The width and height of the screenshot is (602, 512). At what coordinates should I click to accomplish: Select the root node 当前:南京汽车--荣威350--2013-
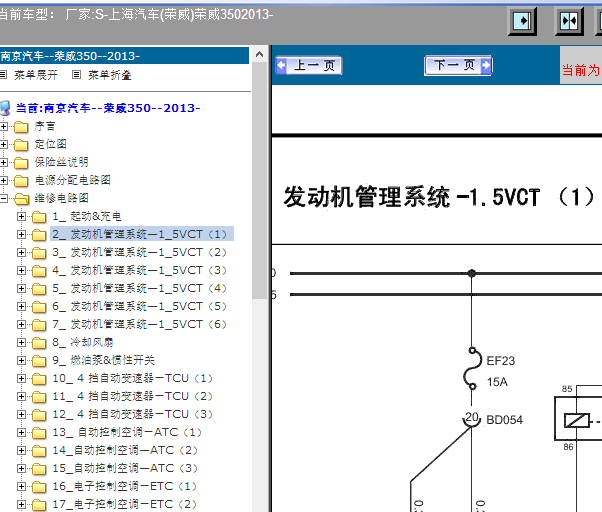tap(108, 108)
